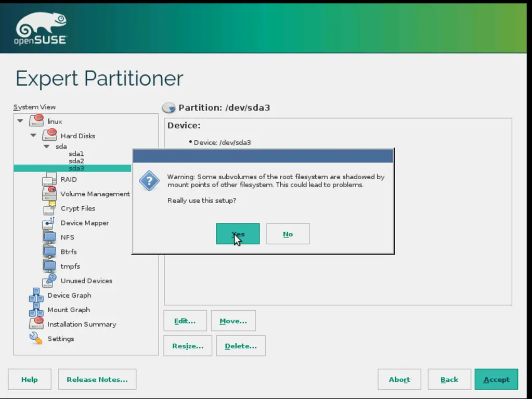Image resolution: width=532 pixels, height=399 pixels.
Task: Click the partition disk icon beside /dev/sda3 heading
Action: click(168, 108)
